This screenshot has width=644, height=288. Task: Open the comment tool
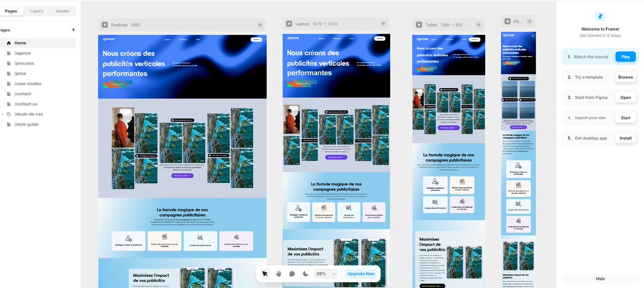[292, 274]
